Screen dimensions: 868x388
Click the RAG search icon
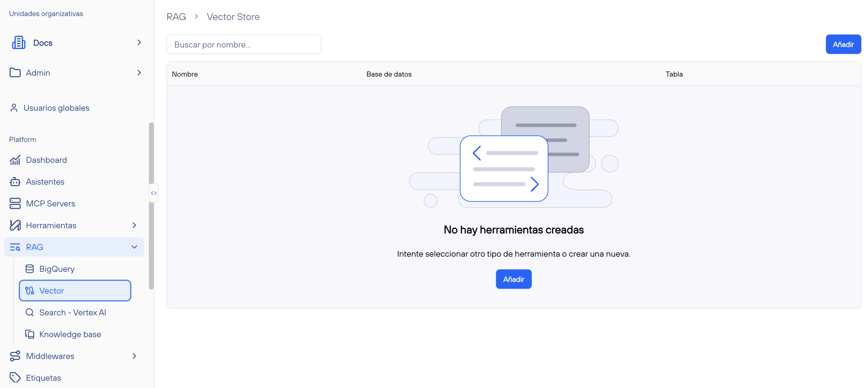[x=15, y=247]
